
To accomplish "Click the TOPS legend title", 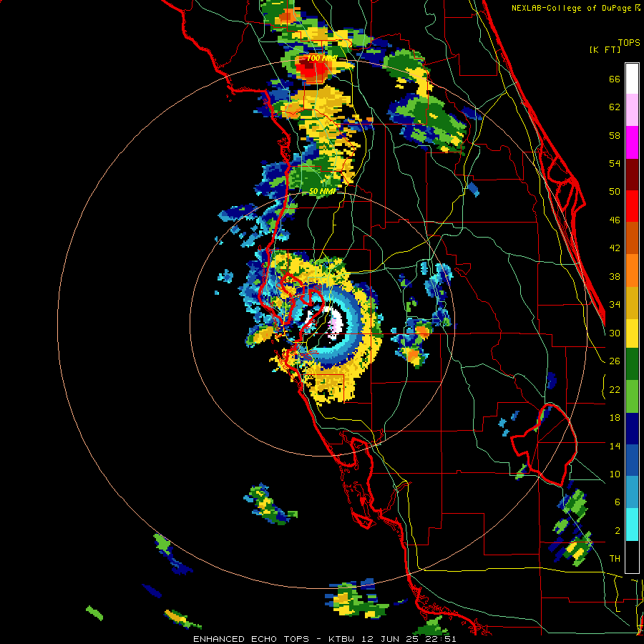I will (x=629, y=42).
